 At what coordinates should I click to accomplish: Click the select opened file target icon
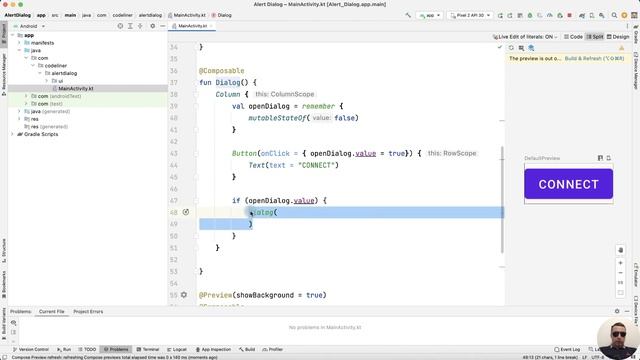point(120,26)
